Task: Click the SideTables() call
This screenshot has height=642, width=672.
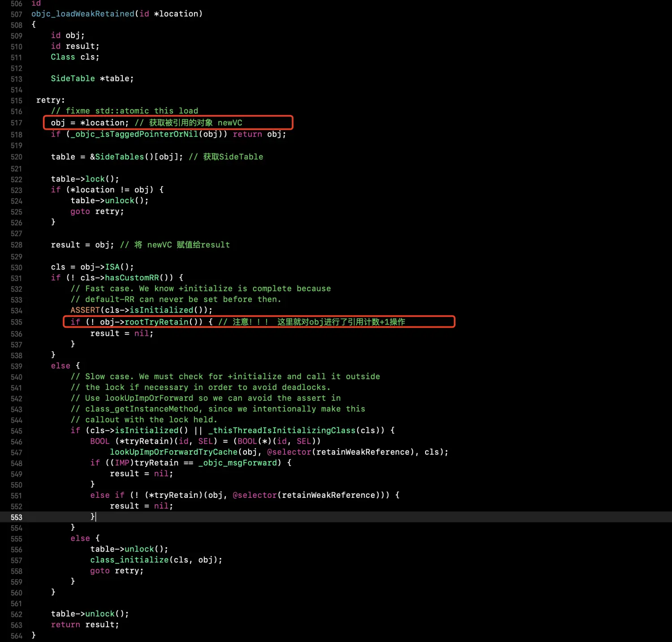Action: point(124,157)
